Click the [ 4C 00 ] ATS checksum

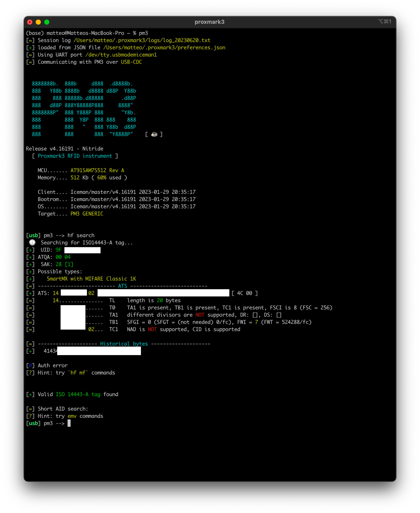pyautogui.click(x=245, y=293)
